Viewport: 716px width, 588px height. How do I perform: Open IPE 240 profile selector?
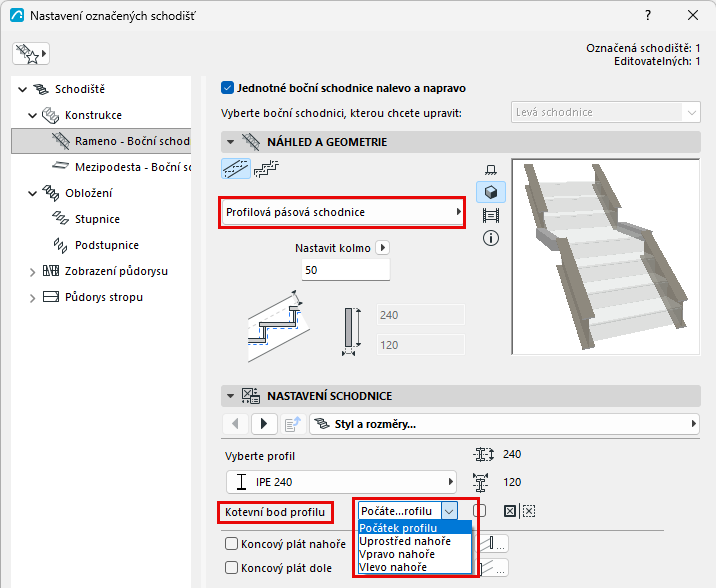tap(341, 482)
